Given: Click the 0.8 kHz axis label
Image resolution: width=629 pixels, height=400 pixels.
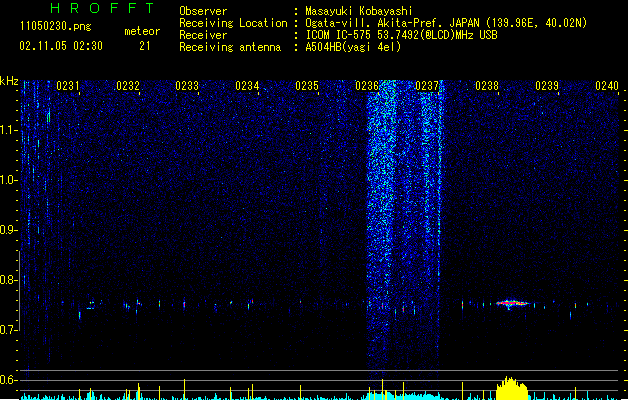Looking at the screenshot, I should pos(8,280).
